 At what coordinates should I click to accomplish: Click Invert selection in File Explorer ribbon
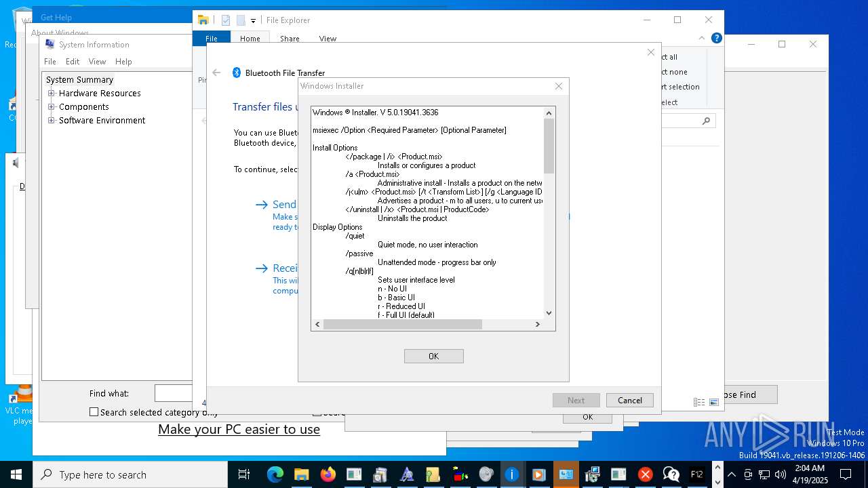[679, 87]
